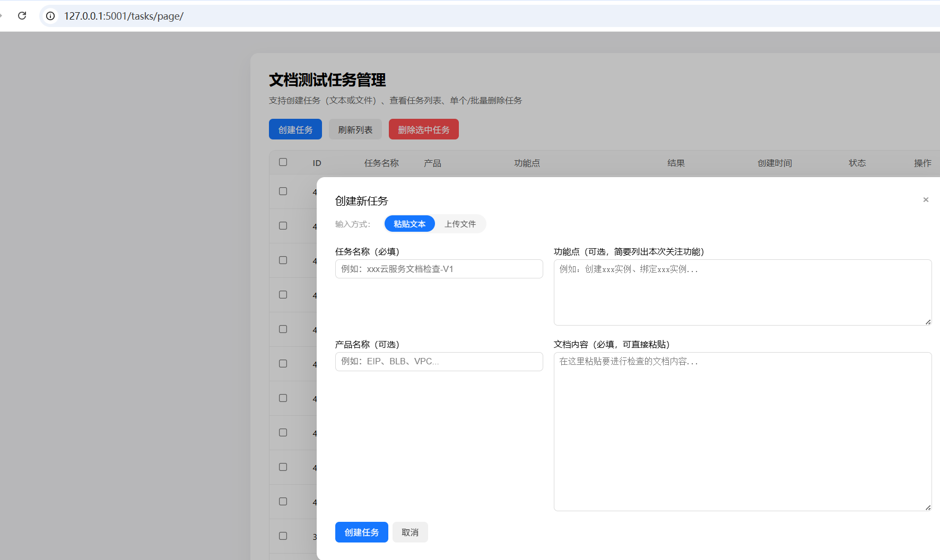Click the 任务名称（必填） label
This screenshot has width=940, height=560.
pos(367,251)
